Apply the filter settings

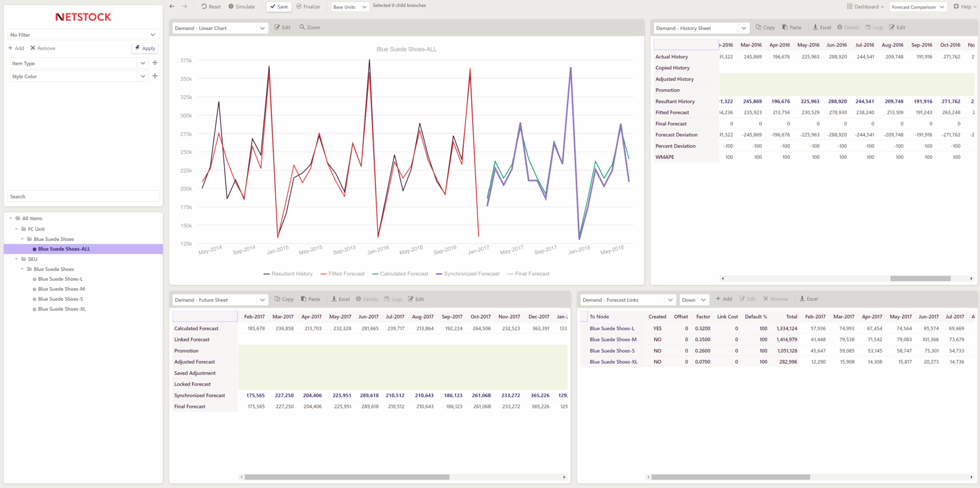pyautogui.click(x=145, y=48)
